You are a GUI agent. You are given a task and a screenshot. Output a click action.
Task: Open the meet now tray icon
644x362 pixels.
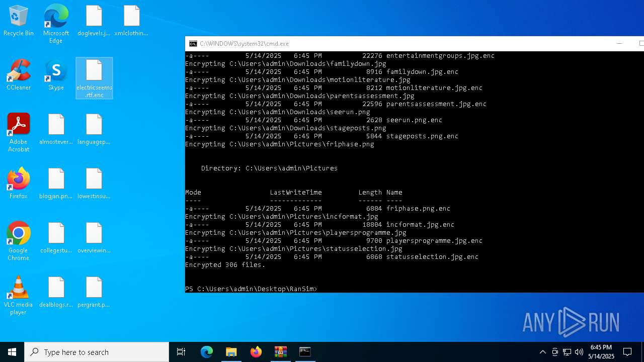click(555, 352)
